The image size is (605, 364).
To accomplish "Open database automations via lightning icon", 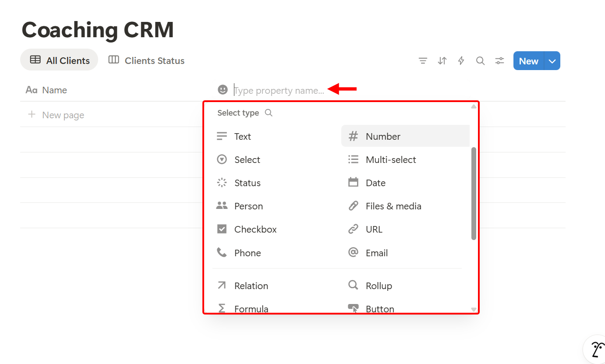I will pos(461,60).
